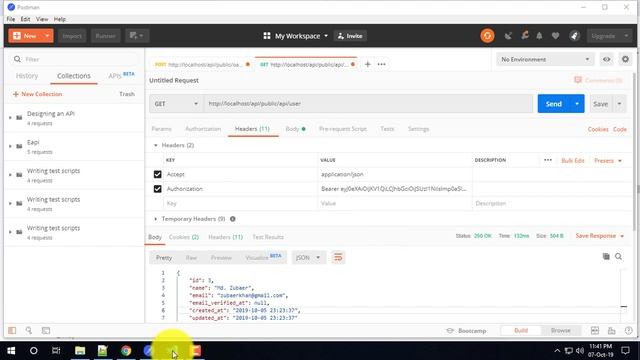Copy response body to clipboard

606,256
